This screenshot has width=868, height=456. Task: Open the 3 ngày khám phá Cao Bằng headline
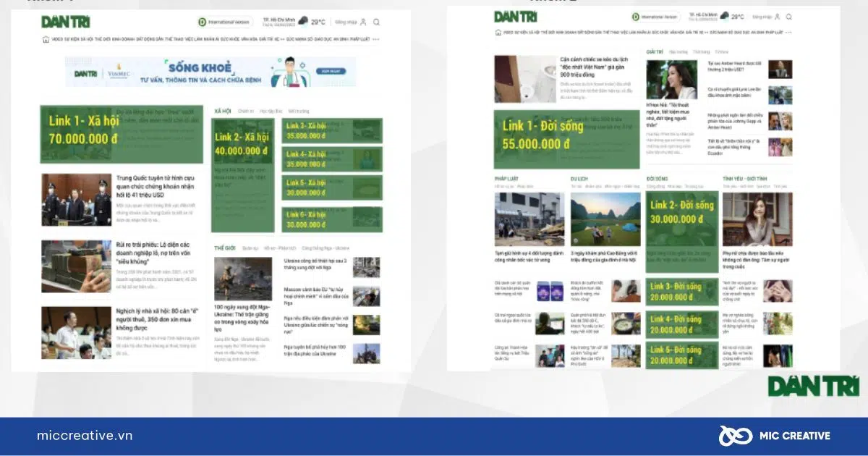point(605,256)
